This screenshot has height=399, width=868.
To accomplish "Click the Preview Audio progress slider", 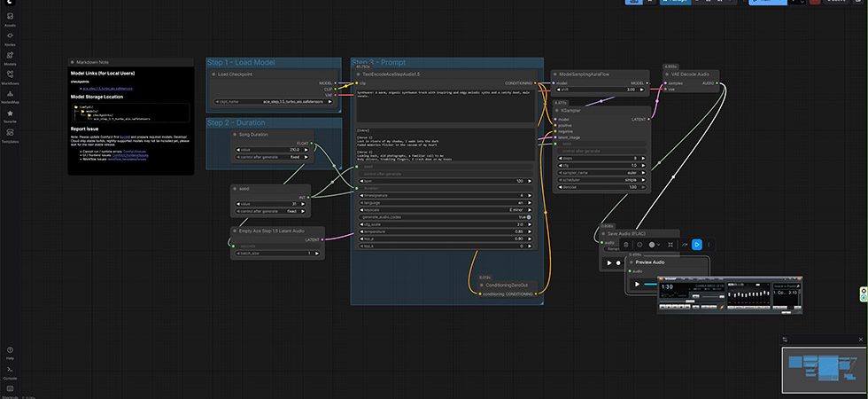I will point(650,284).
